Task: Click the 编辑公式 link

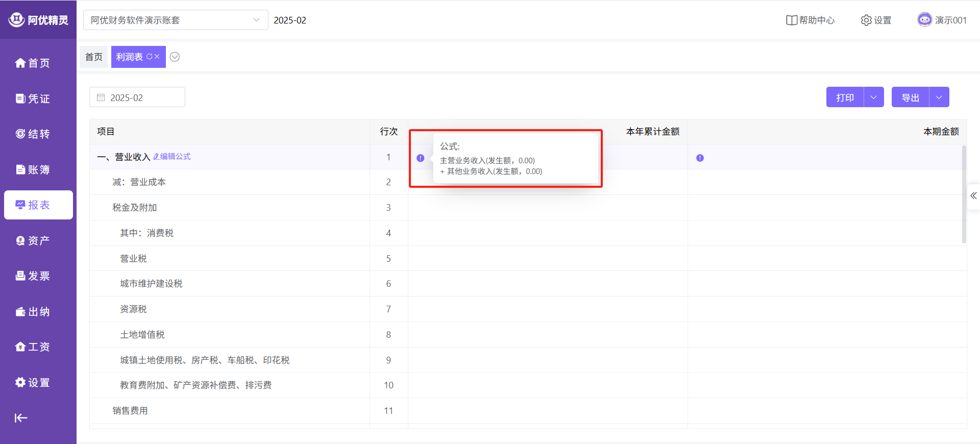Action: pyautogui.click(x=172, y=157)
